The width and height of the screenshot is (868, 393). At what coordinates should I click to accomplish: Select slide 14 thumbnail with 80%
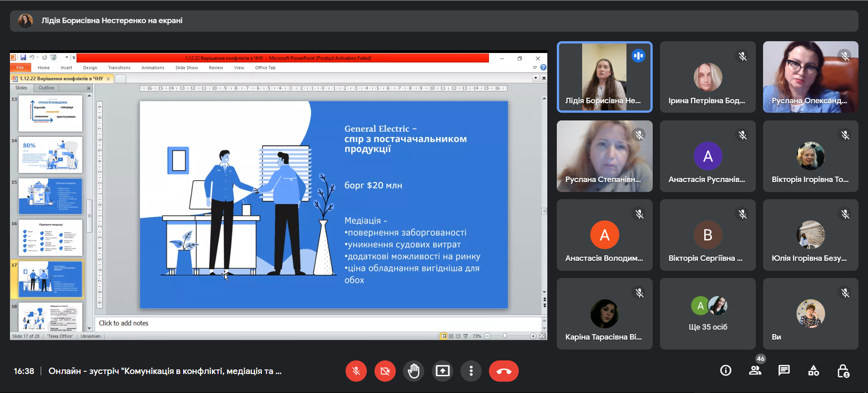coord(50,155)
